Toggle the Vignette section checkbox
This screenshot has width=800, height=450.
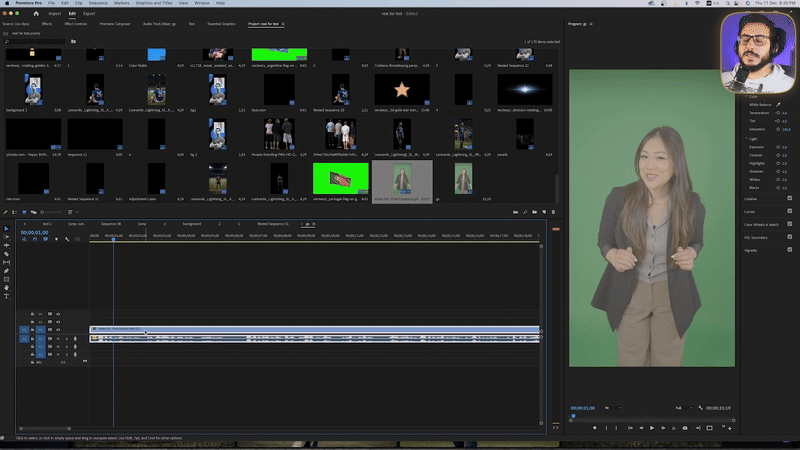pos(789,251)
